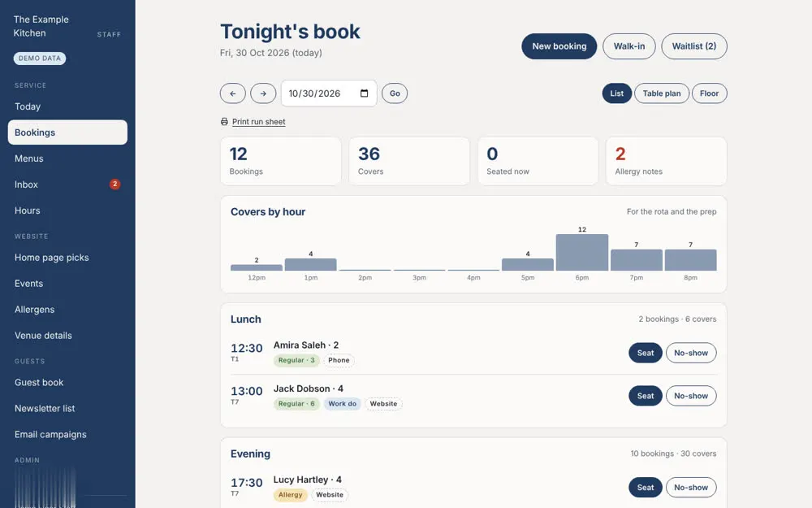The height and width of the screenshot is (508, 812).
Task: Click the Print run sheet link
Action: (x=258, y=122)
